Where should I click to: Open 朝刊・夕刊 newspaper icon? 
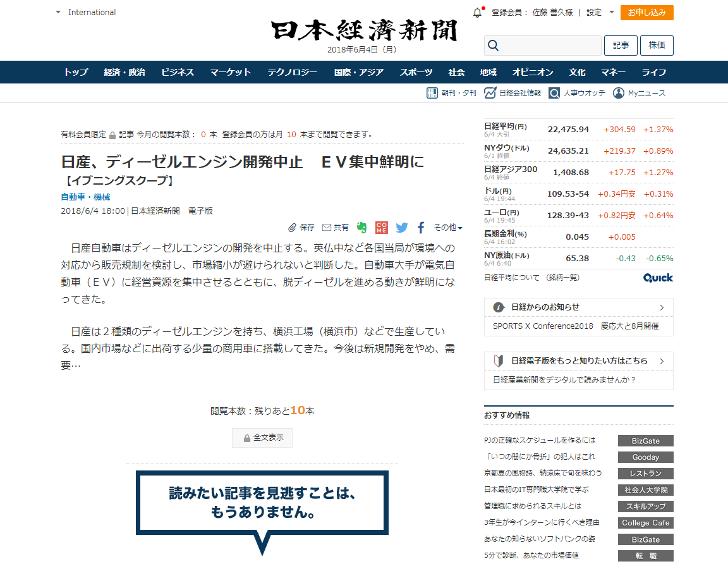point(432,93)
